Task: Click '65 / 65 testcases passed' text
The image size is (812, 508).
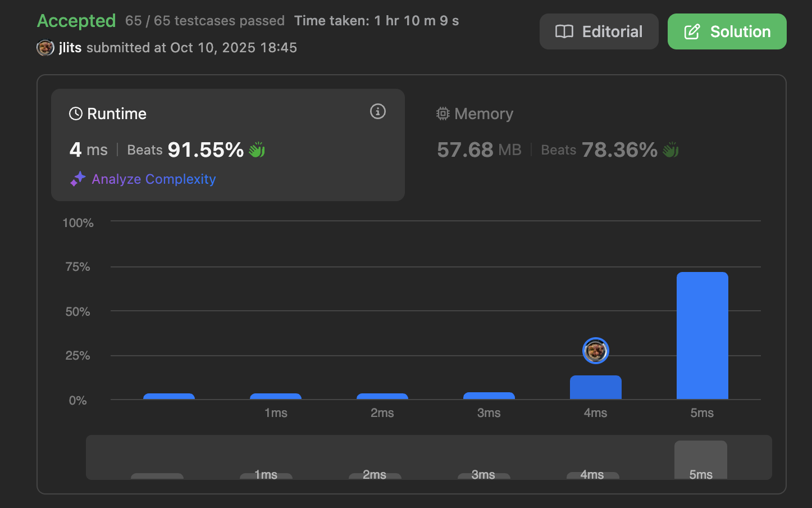Action: 205,21
